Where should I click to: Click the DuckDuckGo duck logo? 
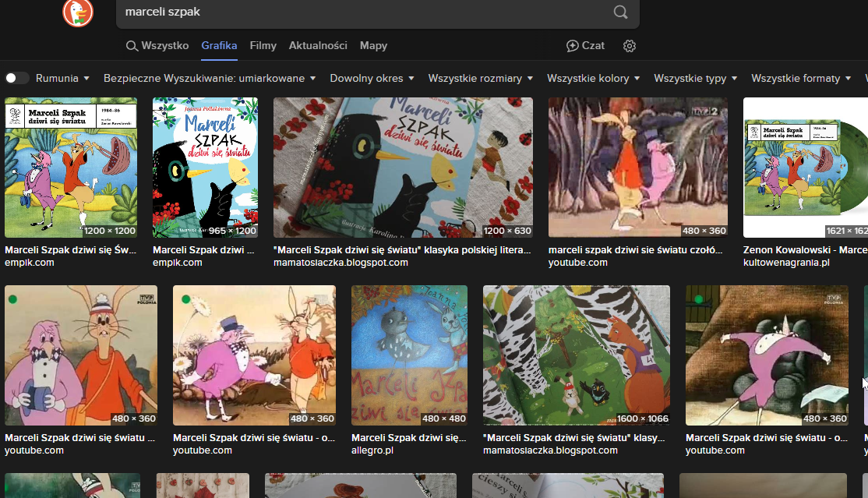pyautogui.click(x=78, y=12)
